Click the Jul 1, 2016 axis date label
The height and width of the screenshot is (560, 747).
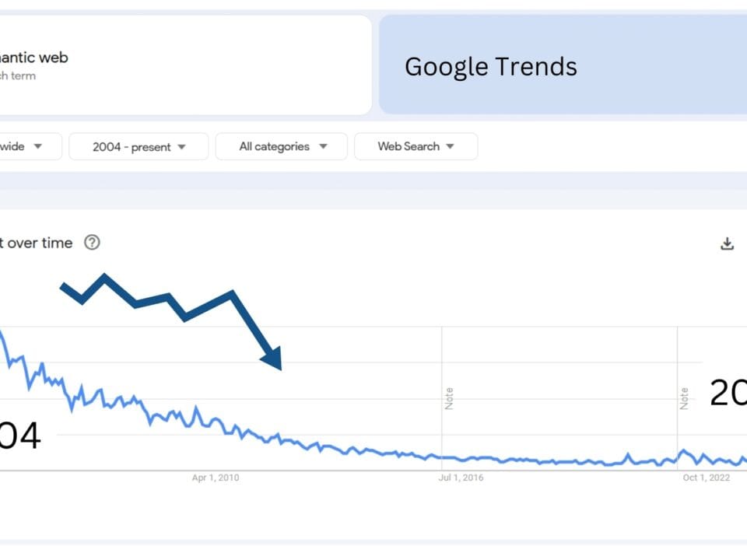[461, 478]
